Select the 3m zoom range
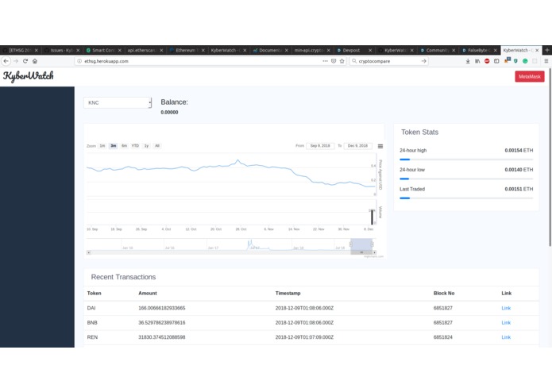 (x=114, y=146)
